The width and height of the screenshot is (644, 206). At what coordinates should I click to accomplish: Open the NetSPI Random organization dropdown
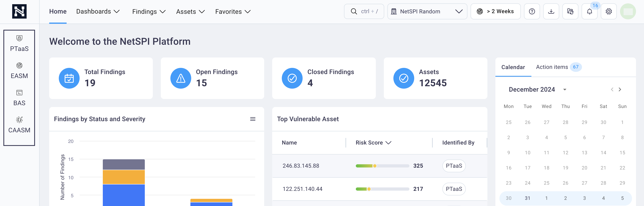(x=427, y=11)
